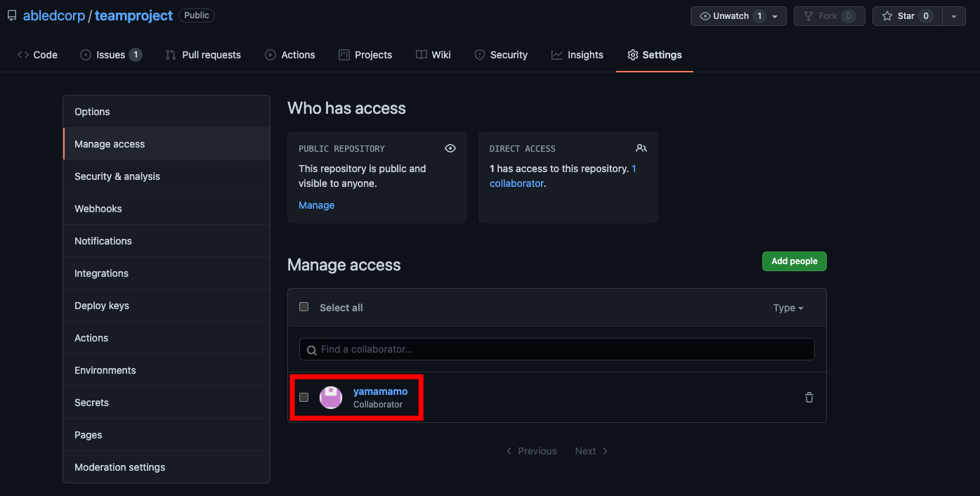Click the Manage visibility link
980x496 pixels.
tap(317, 205)
